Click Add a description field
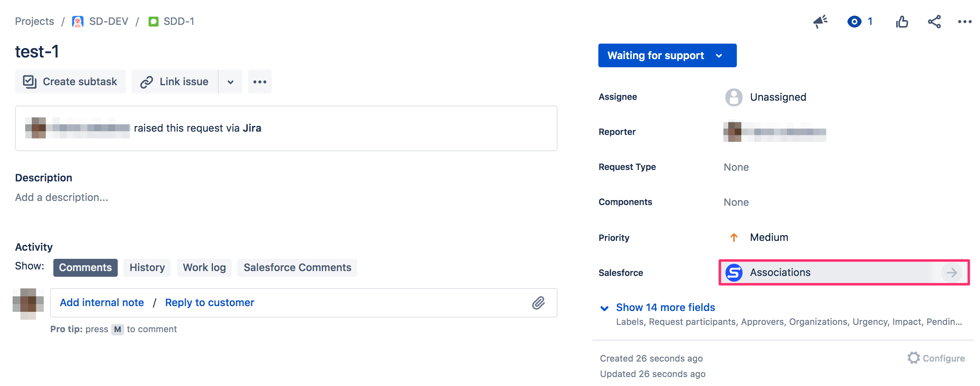Image resolution: width=980 pixels, height=386 pixels. tap(62, 198)
